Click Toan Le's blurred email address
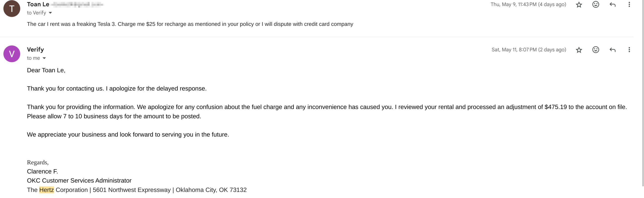The image size is (644, 198). tap(77, 4)
